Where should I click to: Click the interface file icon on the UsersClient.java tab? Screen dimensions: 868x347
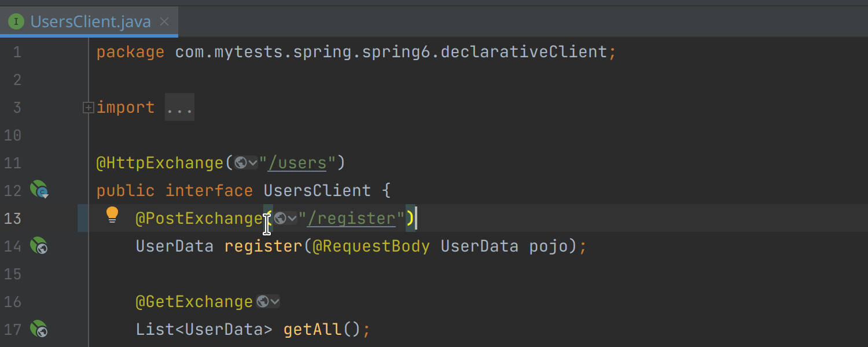coord(16,22)
